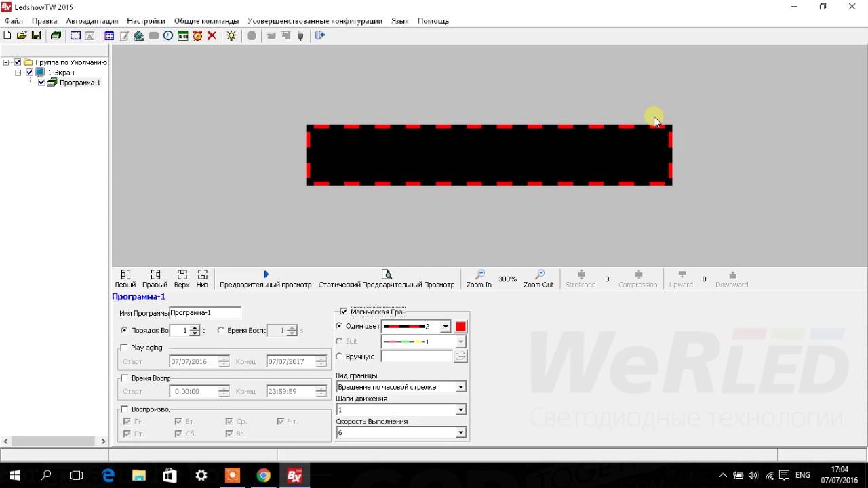Collapse the Группа по Умолчанию tree node
The image size is (868, 488).
pyautogui.click(x=6, y=62)
